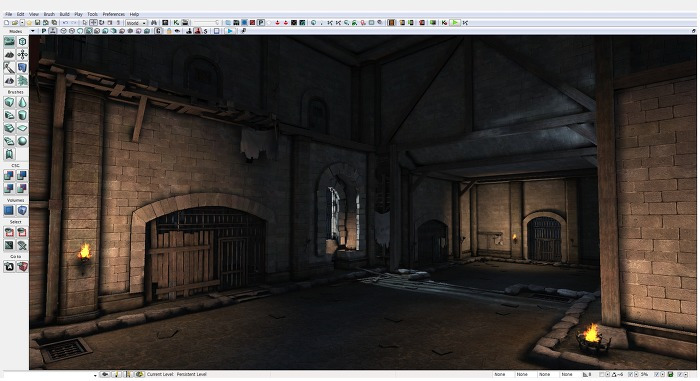Open the Brush menu
The width and height of the screenshot is (700, 381).
coord(49,14)
